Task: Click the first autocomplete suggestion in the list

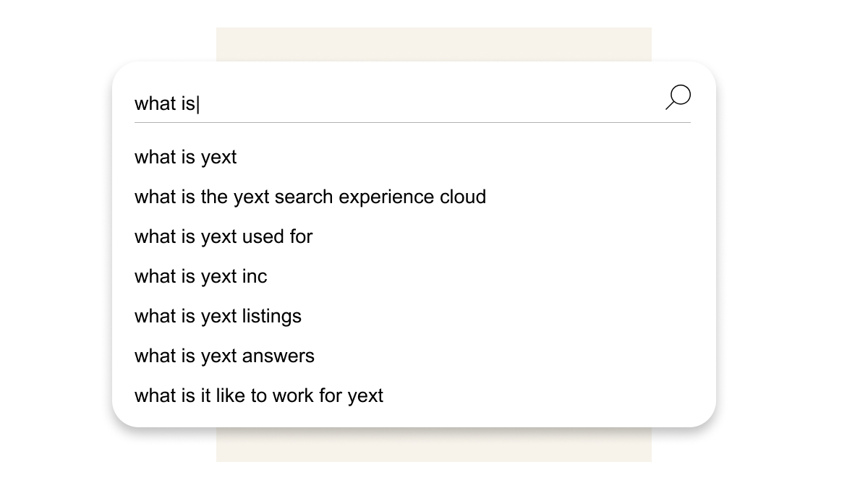Action: tap(186, 158)
